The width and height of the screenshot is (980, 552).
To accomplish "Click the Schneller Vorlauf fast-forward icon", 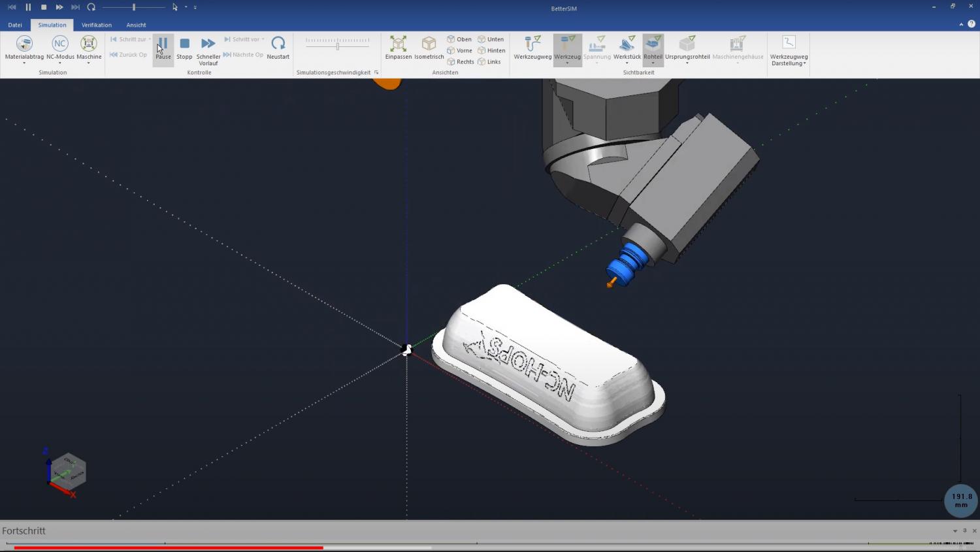I will tap(208, 43).
